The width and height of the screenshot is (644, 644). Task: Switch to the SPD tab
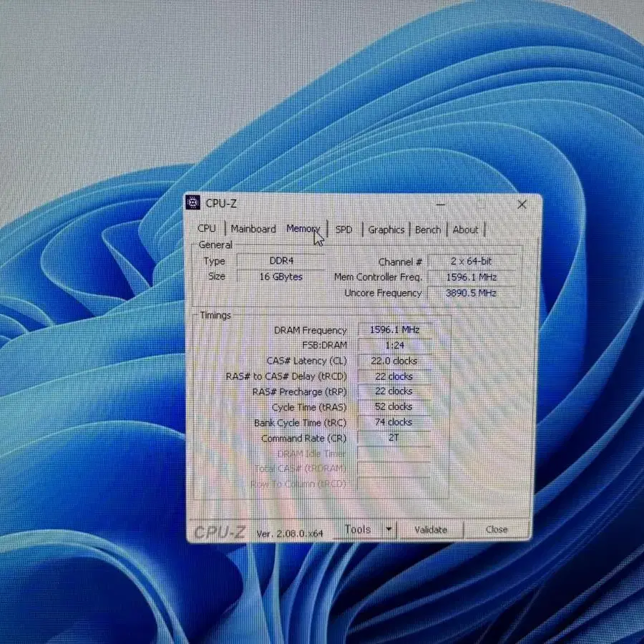tap(343, 229)
